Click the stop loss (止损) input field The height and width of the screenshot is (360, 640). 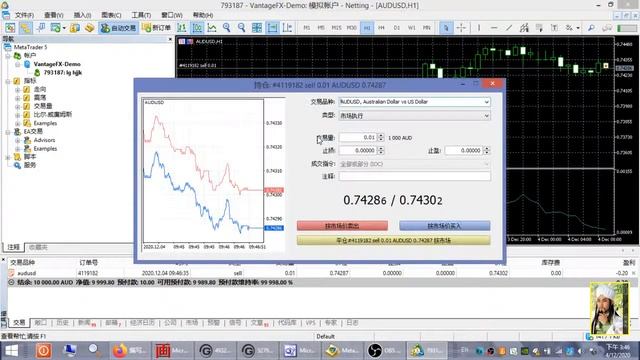coord(358,151)
